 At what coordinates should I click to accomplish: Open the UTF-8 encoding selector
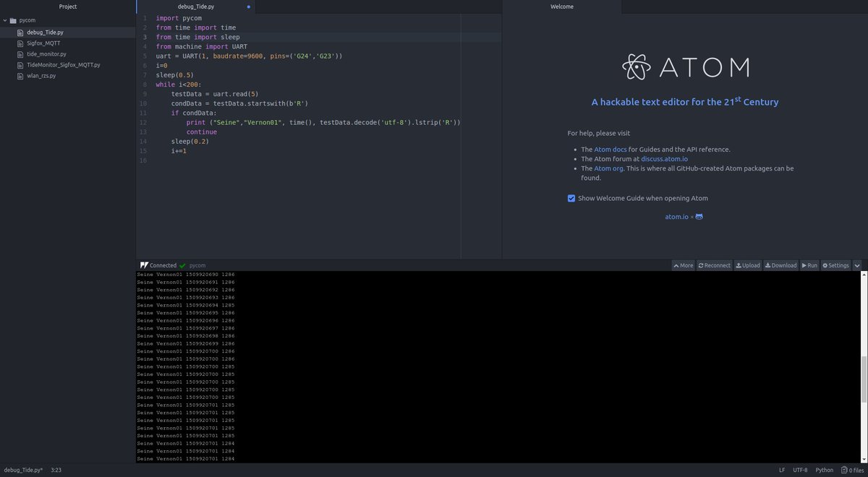[x=800, y=470]
